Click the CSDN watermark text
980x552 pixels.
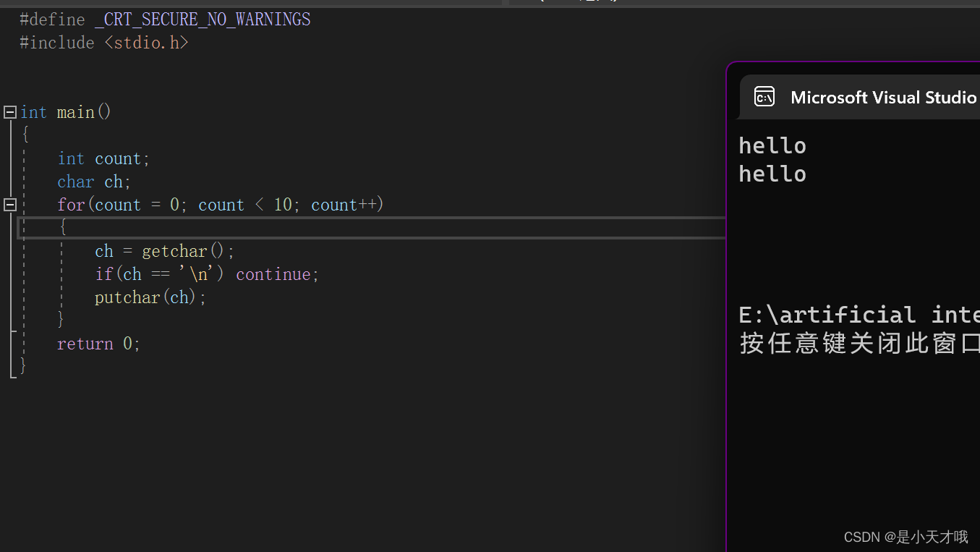905,537
